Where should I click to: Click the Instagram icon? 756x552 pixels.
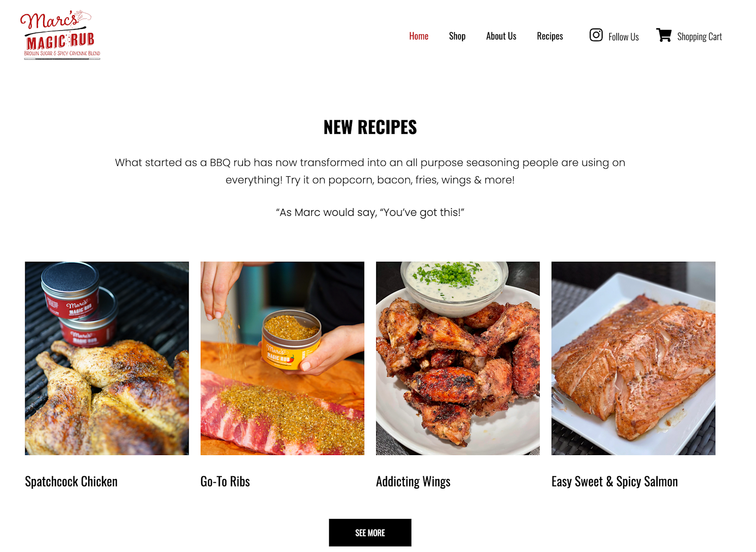(x=596, y=35)
